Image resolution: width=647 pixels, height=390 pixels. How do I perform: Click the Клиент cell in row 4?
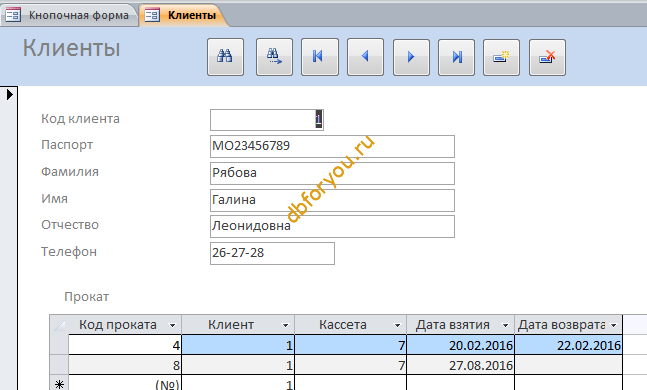coord(238,345)
